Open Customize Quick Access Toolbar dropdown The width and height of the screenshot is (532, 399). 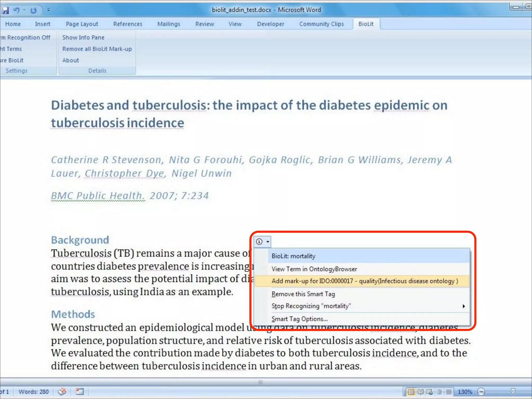click(x=49, y=10)
